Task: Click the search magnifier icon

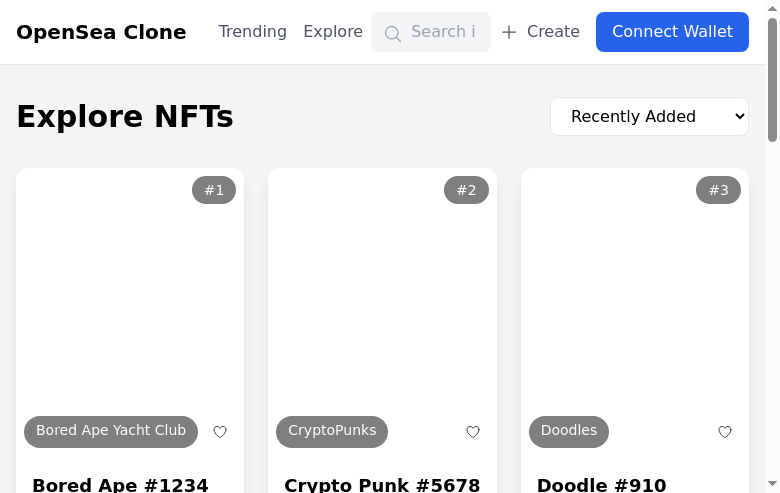Action: coord(392,34)
